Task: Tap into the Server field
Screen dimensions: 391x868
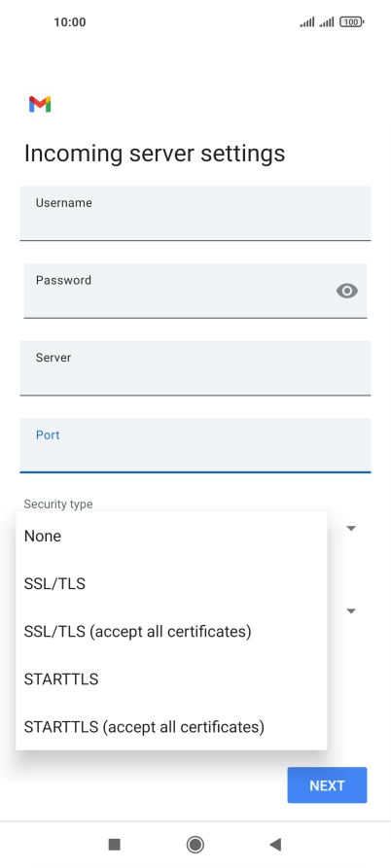Action: 195,368
